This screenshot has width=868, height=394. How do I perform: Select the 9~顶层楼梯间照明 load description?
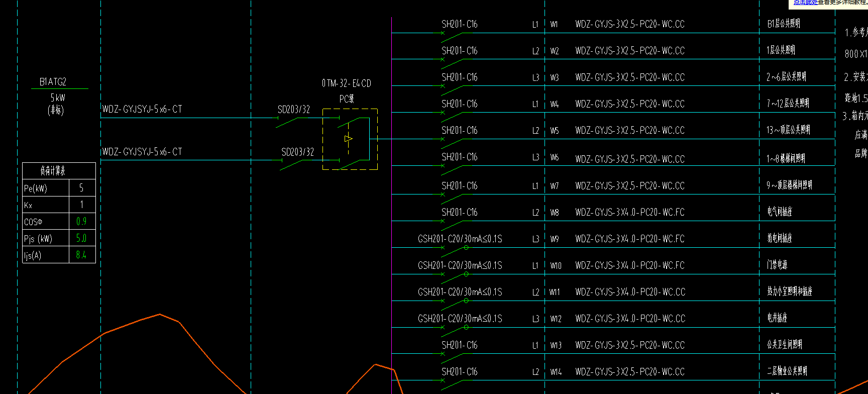point(790,185)
